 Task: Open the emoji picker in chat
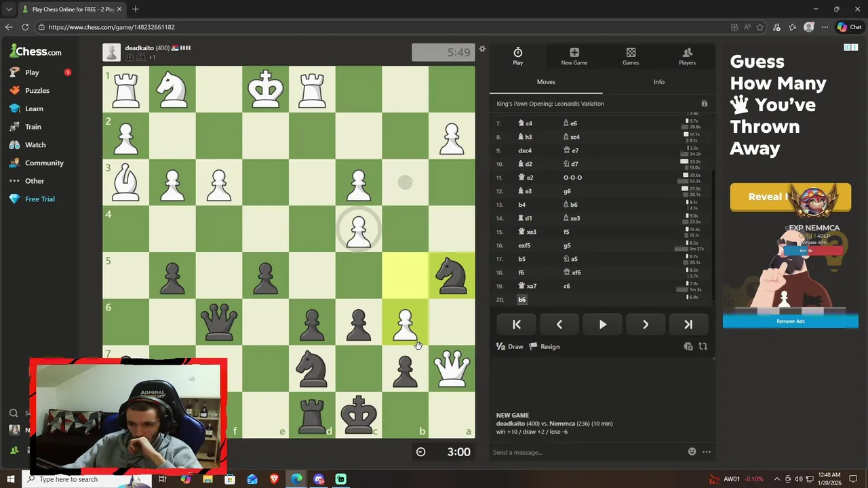692,451
